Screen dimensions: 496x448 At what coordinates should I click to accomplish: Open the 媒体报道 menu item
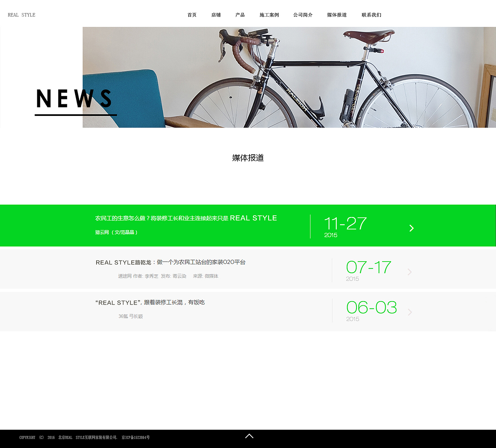tap(337, 15)
